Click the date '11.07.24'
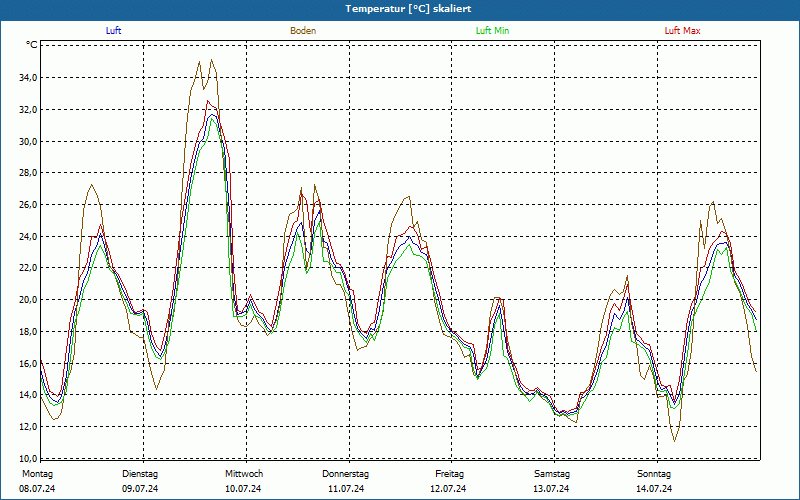The image size is (800, 500). point(346,489)
